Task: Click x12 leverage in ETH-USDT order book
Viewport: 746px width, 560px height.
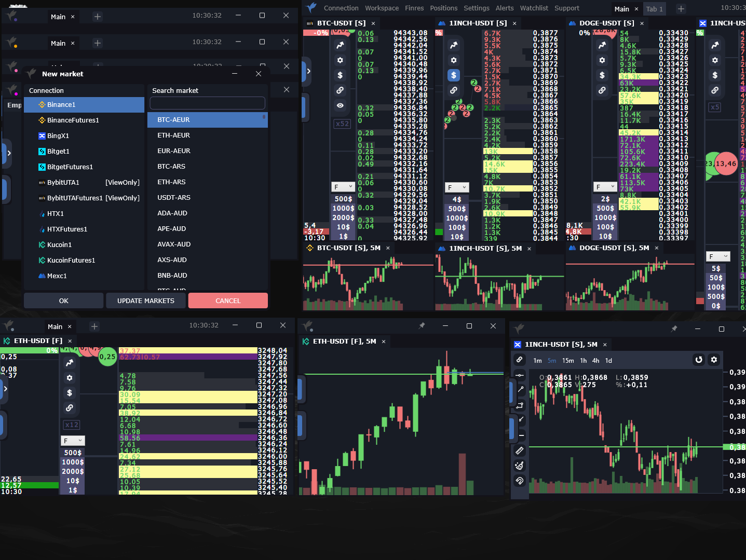Action: point(72,425)
